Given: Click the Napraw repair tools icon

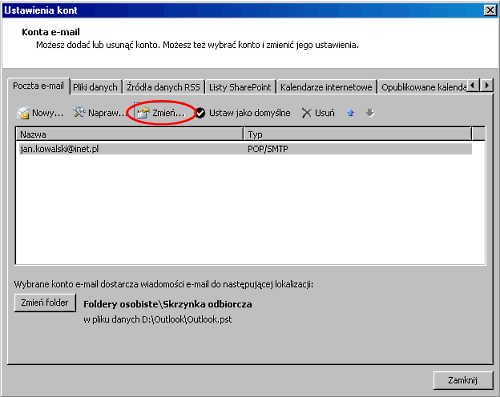Looking at the screenshot, I should click(79, 112).
